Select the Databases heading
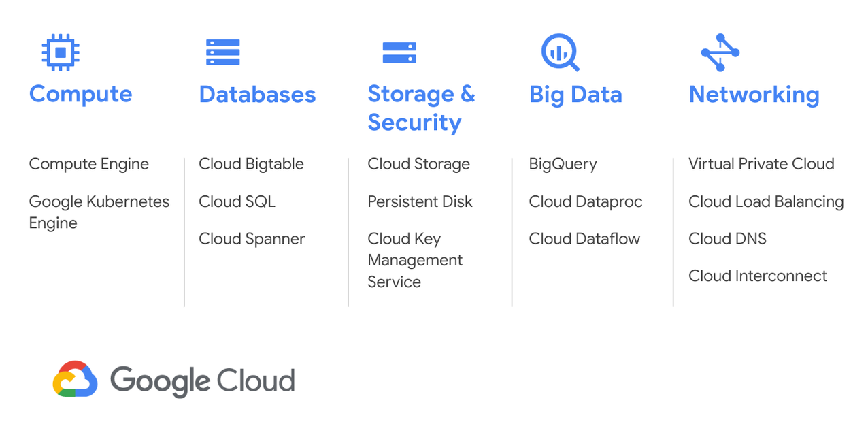Image resolution: width=868 pixels, height=437 pixels. (257, 95)
